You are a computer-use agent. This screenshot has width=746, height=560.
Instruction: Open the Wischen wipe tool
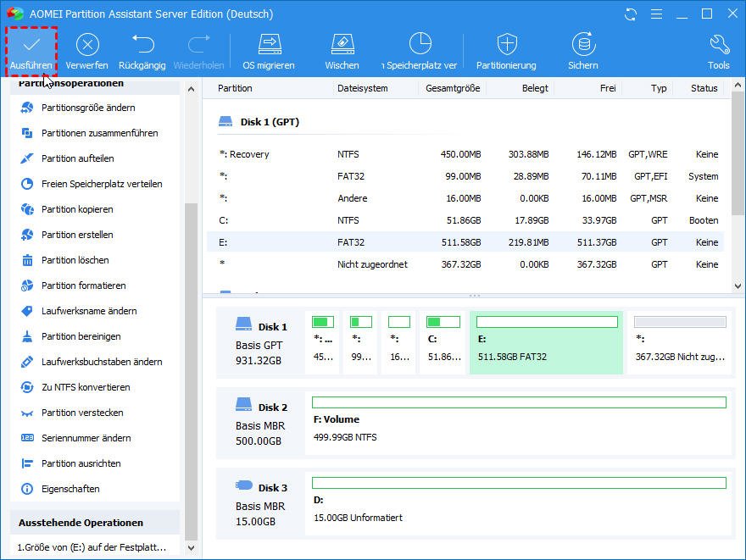tap(342, 45)
